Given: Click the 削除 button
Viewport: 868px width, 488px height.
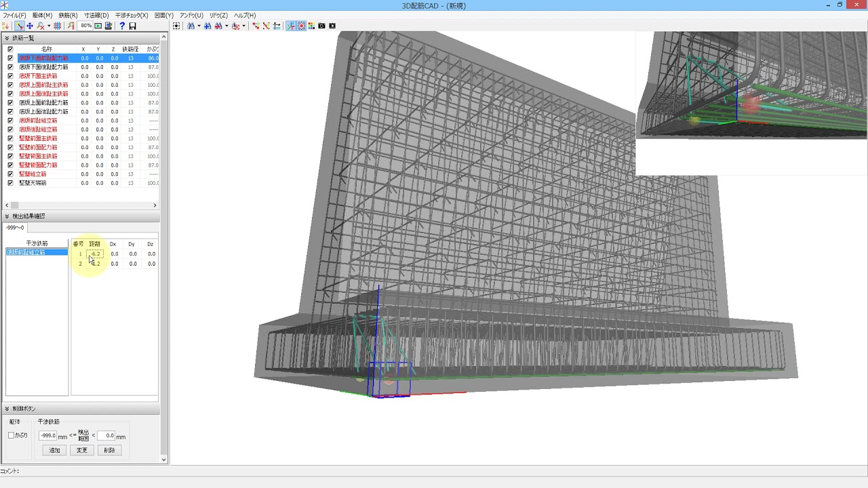Looking at the screenshot, I should tap(109, 450).
